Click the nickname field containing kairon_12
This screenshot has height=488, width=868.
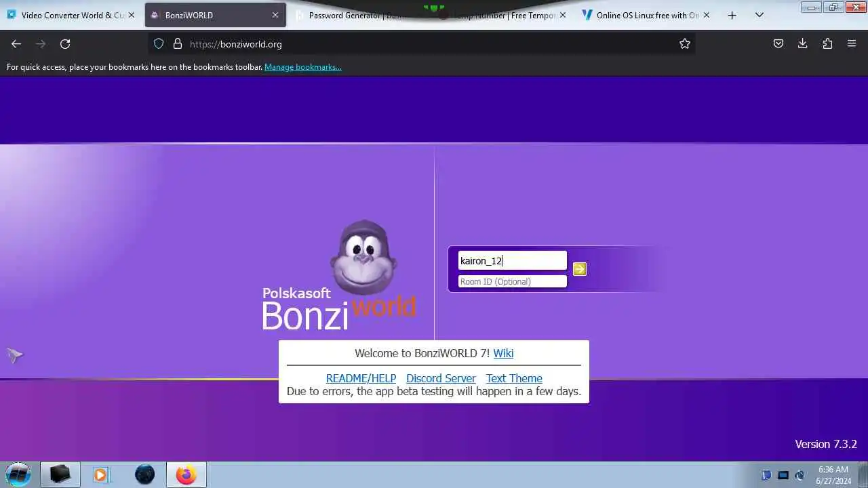(513, 261)
